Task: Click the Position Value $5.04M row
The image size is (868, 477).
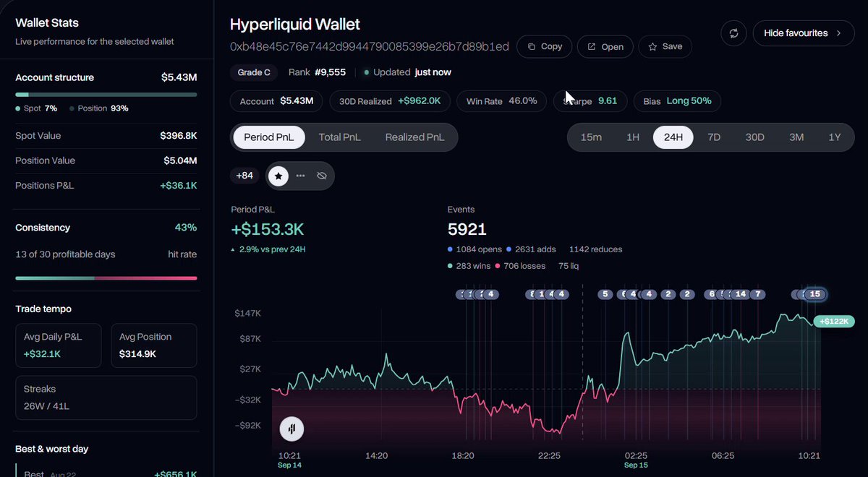Action: [x=106, y=160]
